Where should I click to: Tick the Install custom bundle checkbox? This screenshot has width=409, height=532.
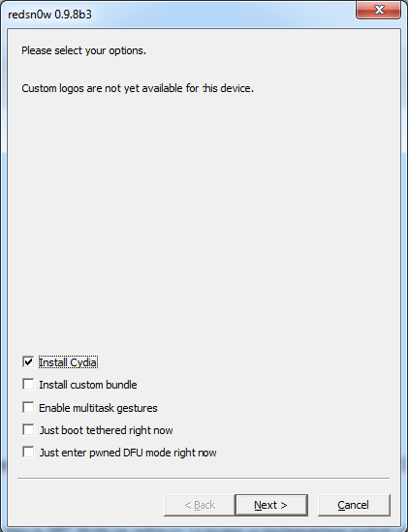28,385
